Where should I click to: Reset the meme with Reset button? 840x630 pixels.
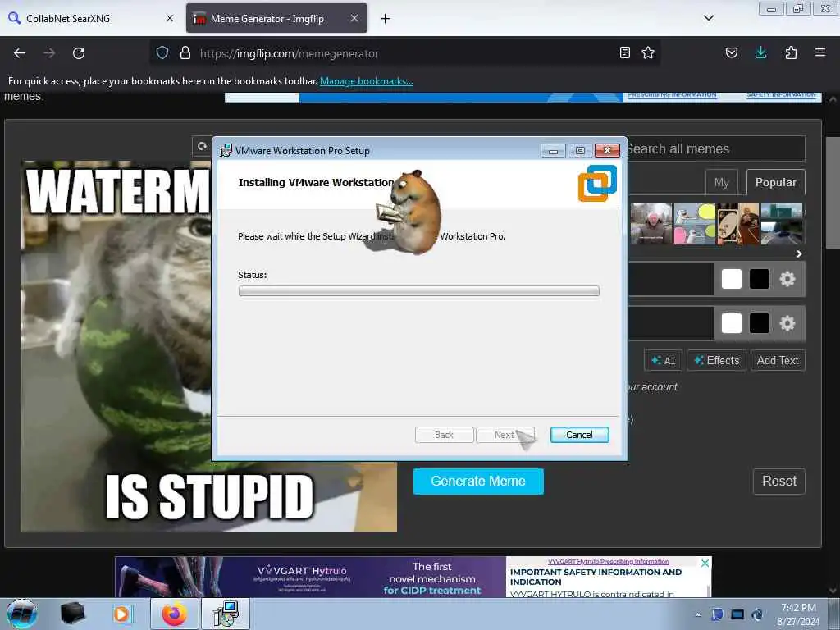(779, 481)
